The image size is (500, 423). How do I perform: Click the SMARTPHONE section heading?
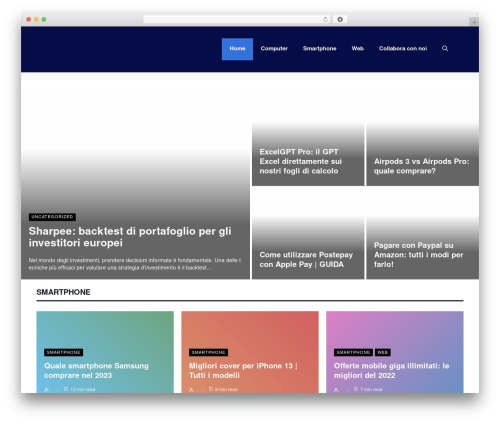pos(63,292)
